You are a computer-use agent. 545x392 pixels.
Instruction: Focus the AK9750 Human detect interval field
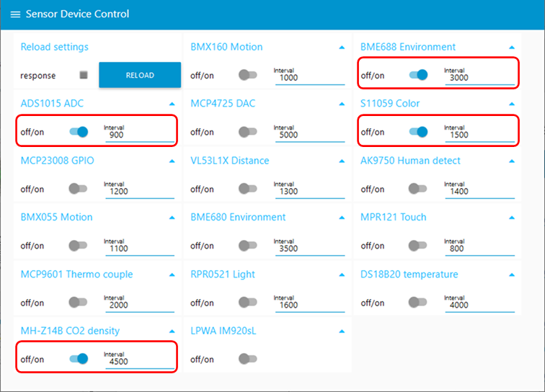[478, 192]
